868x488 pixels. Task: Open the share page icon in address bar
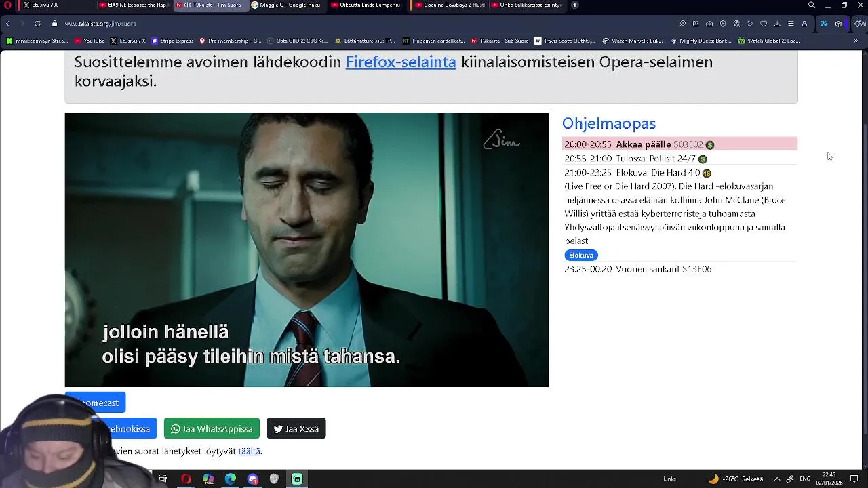pos(696,24)
